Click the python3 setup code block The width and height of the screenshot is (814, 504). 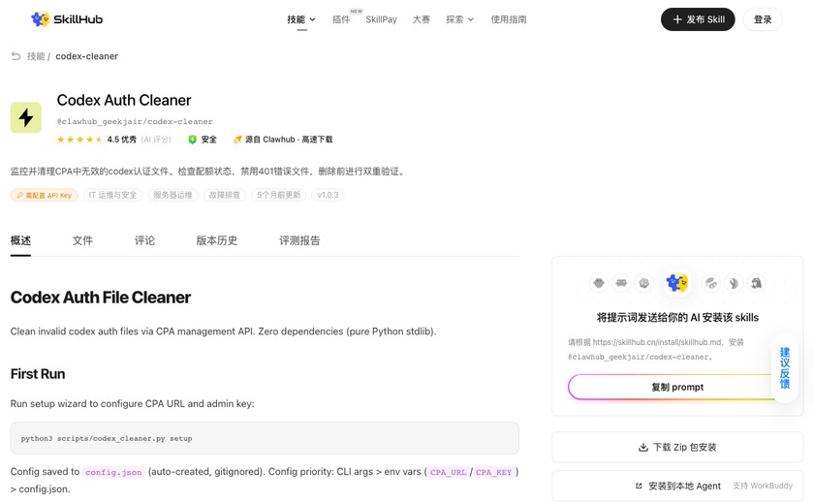pyautogui.click(x=265, y=438)
